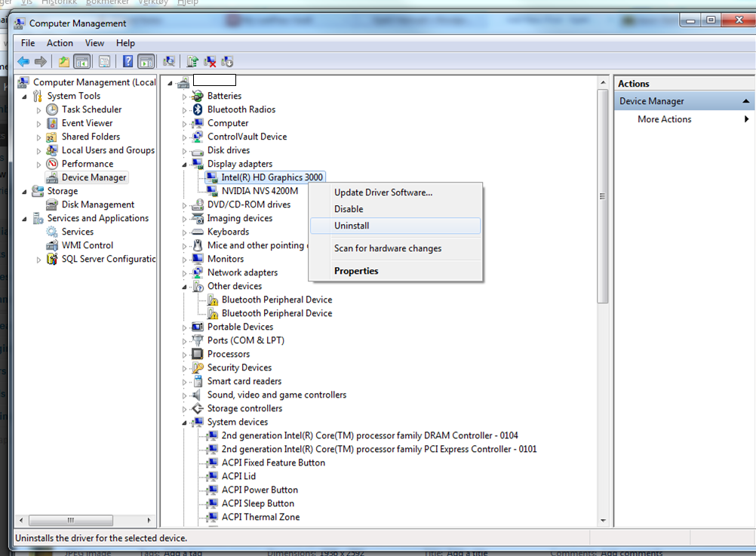756x556 pixels.
Task: Click the Up one level folder icon
Action: point(64,62)
